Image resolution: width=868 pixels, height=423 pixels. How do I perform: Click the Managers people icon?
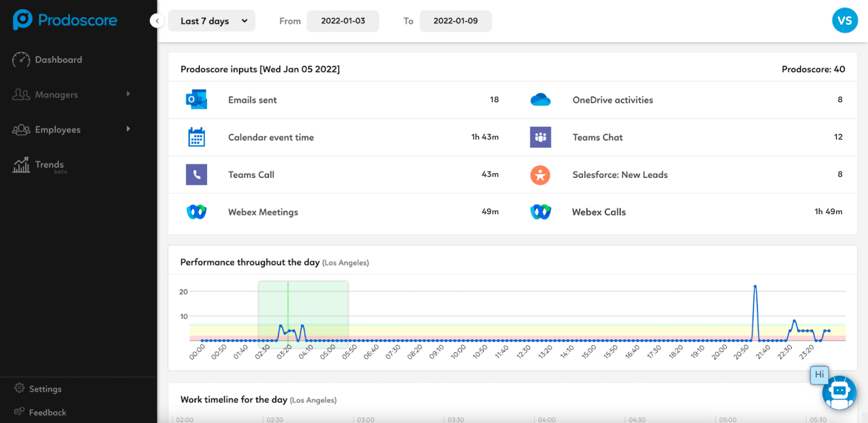(21, 95)
